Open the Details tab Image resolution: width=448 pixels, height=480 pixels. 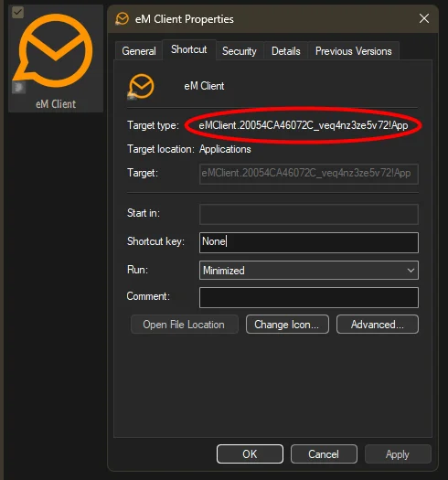point(285,51)
